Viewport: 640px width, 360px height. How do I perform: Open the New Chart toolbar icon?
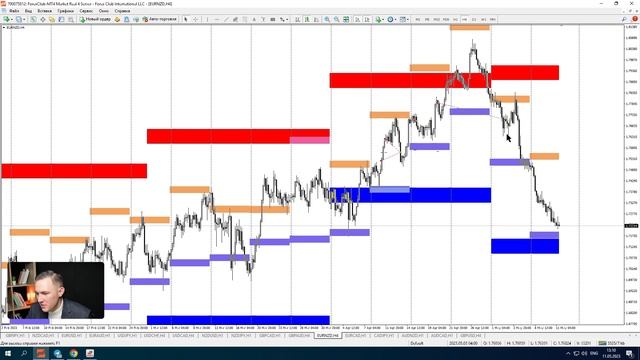[7, 19]
